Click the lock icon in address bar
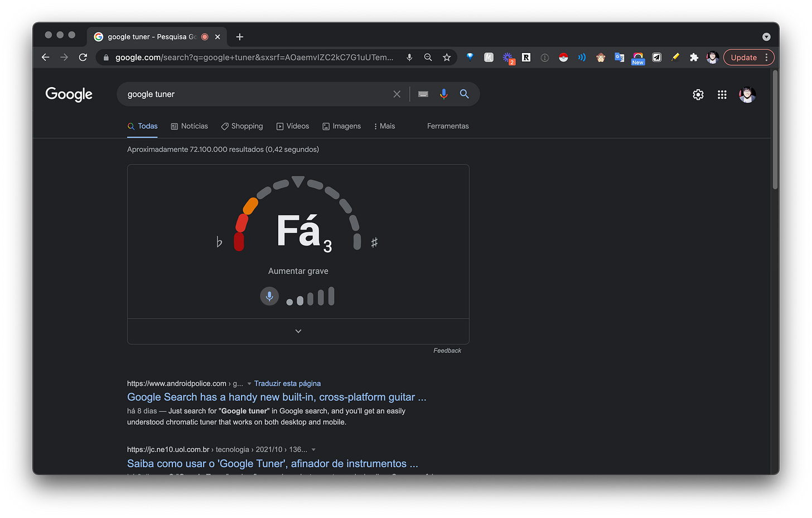 coord(106,57)
